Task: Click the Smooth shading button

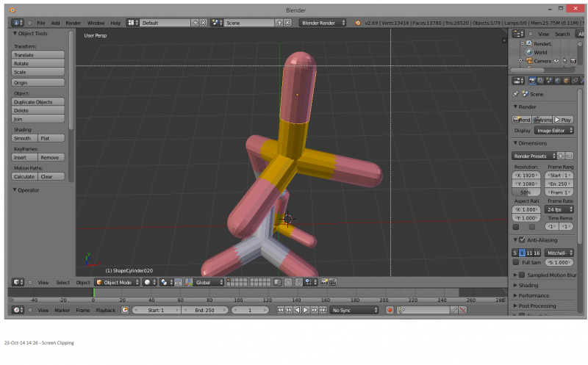Action: pos(24,138)
